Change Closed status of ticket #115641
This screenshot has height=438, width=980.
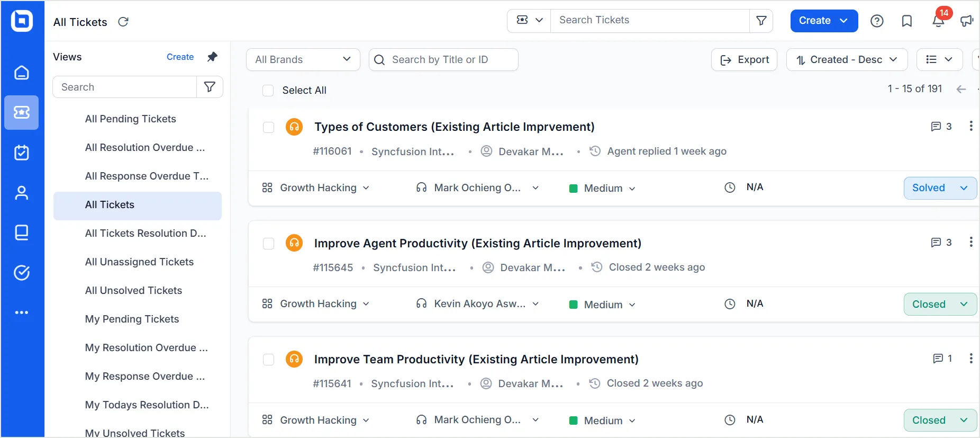pyautogui.click(x=940, y=421)
